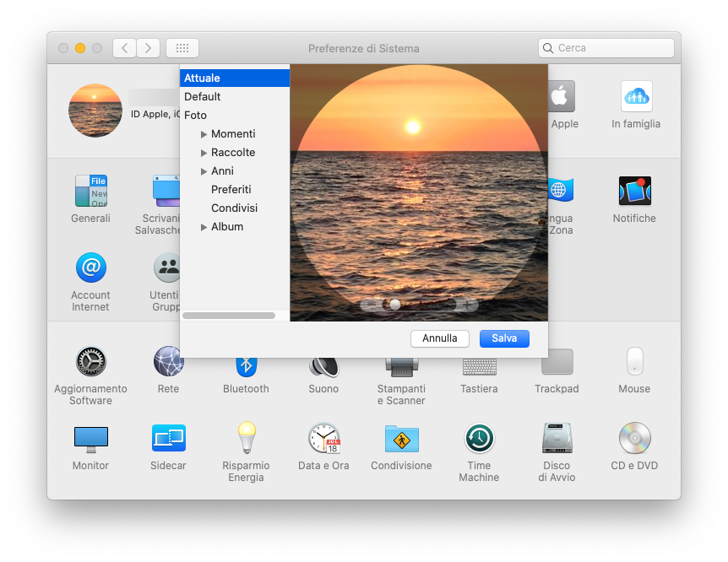The height and width of the screenshot is (562, 728).
Task: Click the Data e Ora icon
Action: point(323,439)
